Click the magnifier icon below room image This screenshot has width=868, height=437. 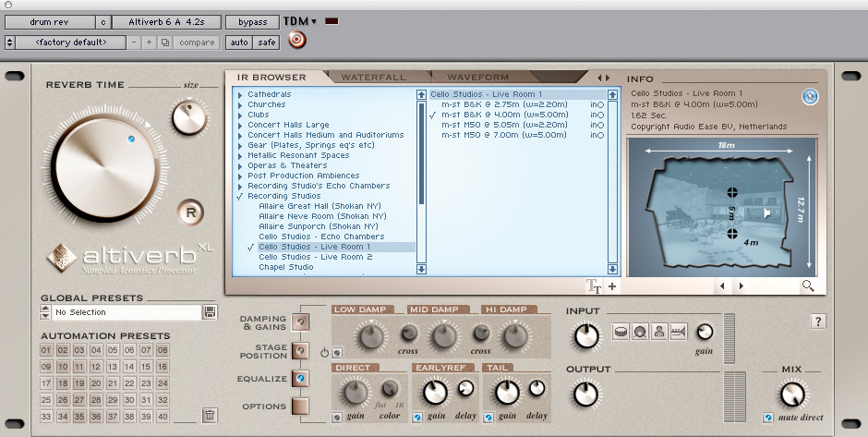pyautogui.click(x=808, y=286)
